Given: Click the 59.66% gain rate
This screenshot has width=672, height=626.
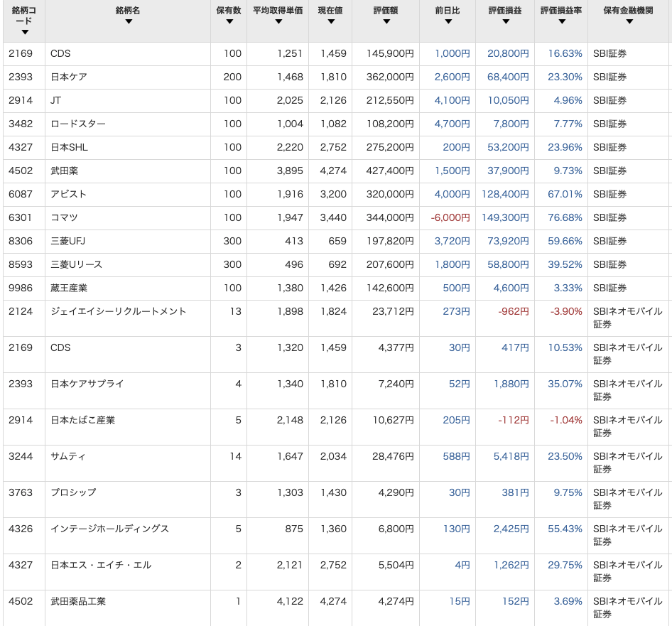Looking at the screenshot, I should 565,241.
